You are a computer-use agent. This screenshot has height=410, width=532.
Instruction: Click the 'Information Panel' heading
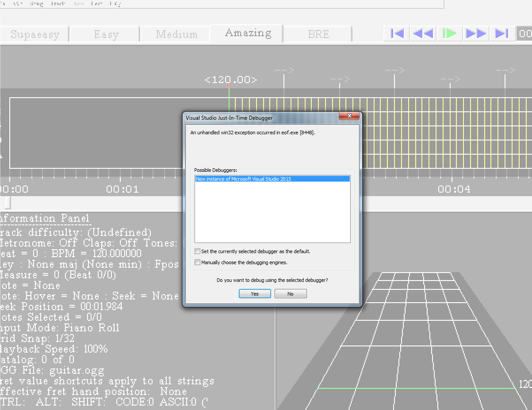coord(45,218)
